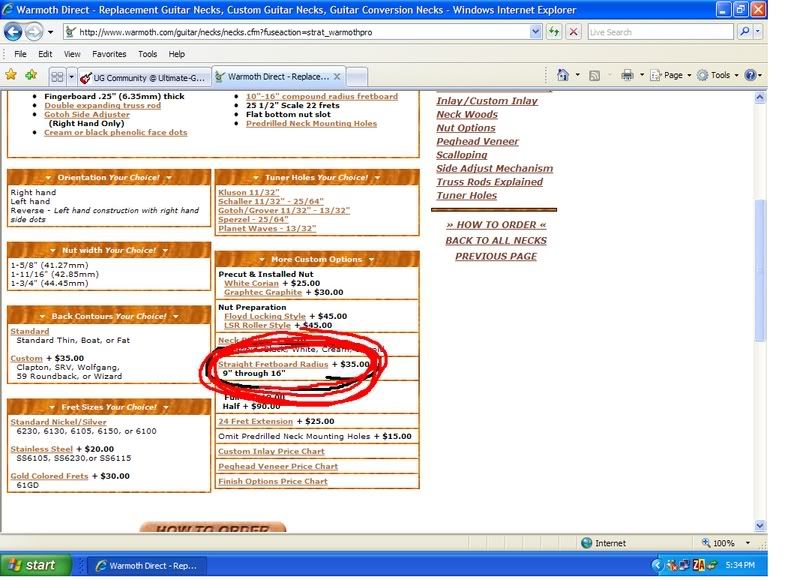The image size is (800, 580).
Task: Click the scrollbar up arrow
Action: [760, 97]
